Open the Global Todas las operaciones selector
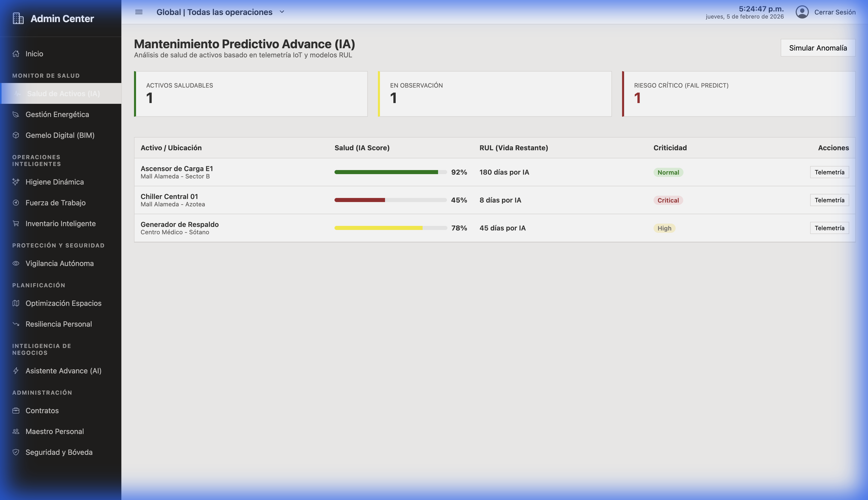 click(x=215, y=12)
